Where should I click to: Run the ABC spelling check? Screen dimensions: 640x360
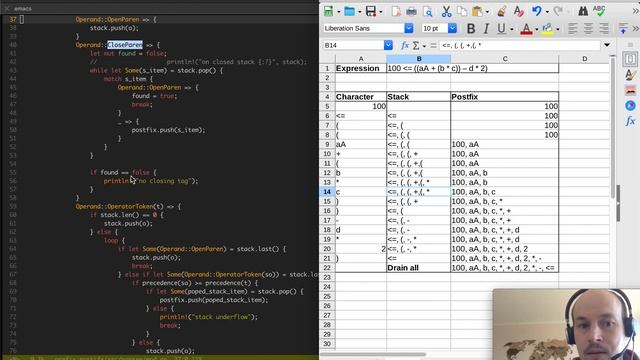[599, 11]
